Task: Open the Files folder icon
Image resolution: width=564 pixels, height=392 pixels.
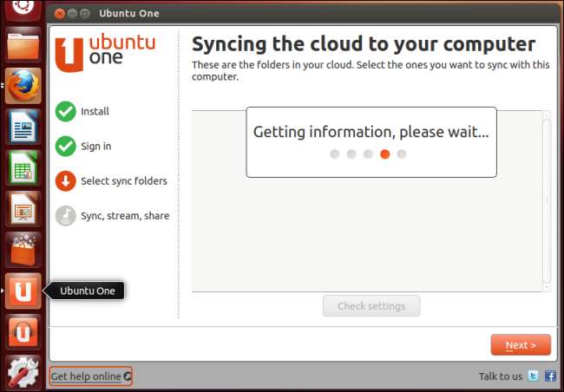Action: click(23, 45)
